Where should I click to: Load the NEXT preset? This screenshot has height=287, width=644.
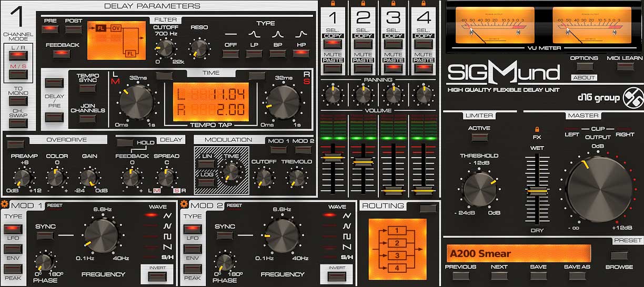coord(498,275)
